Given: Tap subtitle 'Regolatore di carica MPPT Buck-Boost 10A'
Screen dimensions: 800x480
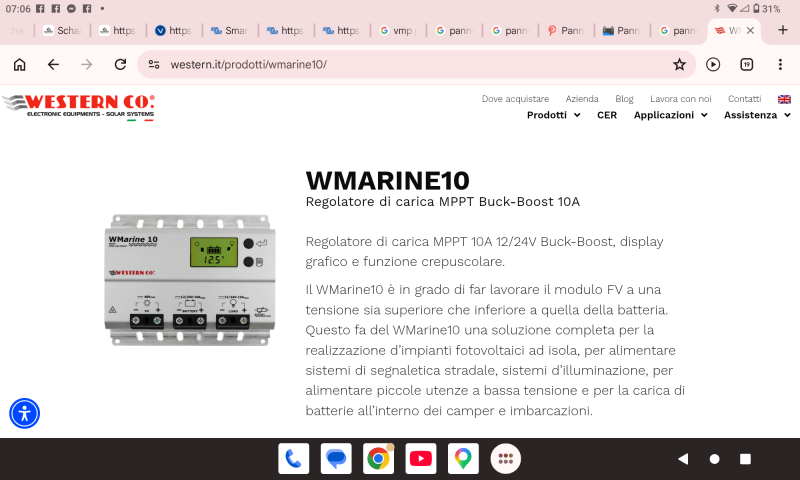Looking at the screenshot, I should click(x=442, y=202).
